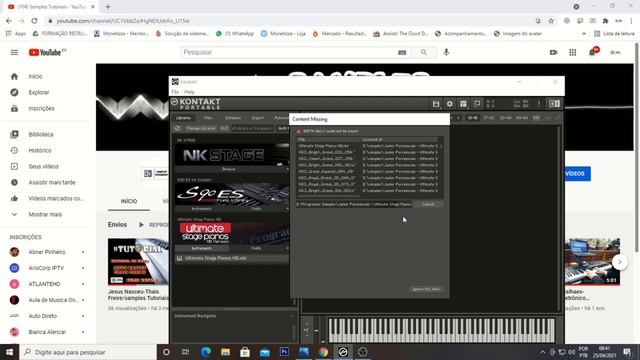The width and height of the screenshot is (640, 360).
Task: Click Instruments button under Ultimate Stage Pianos
Action: pos(202,248)
